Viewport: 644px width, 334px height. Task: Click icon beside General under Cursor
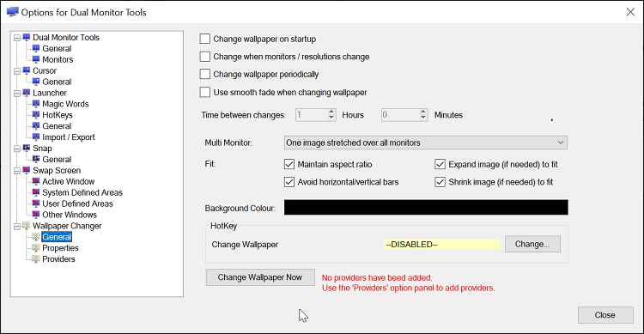36,82
